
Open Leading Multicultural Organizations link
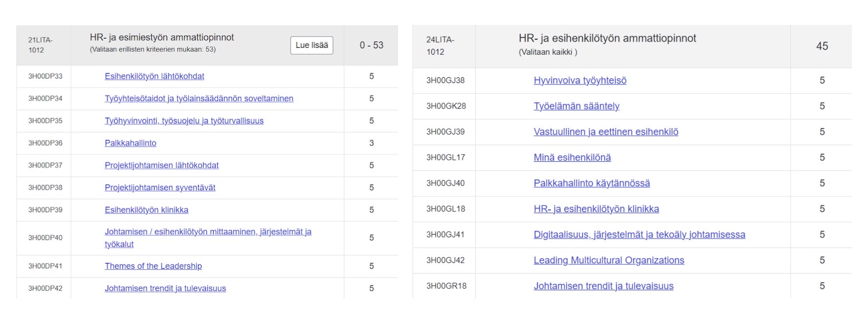(609, 260)
